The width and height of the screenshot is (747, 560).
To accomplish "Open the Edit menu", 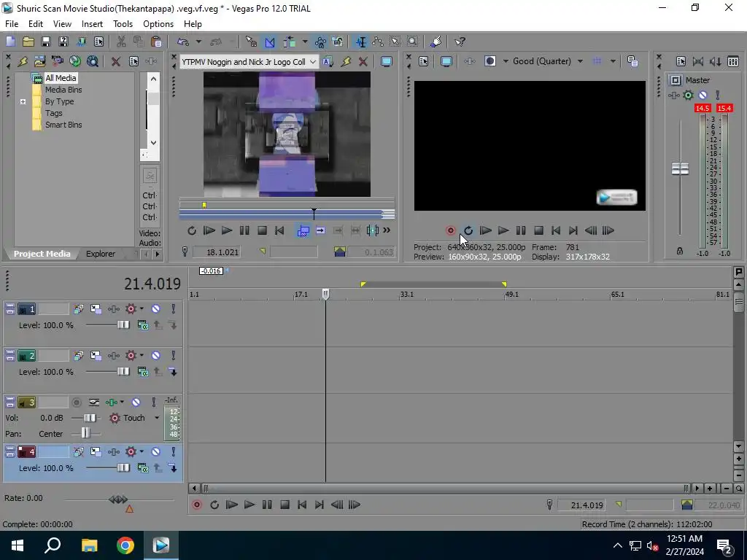I will 36,24.
